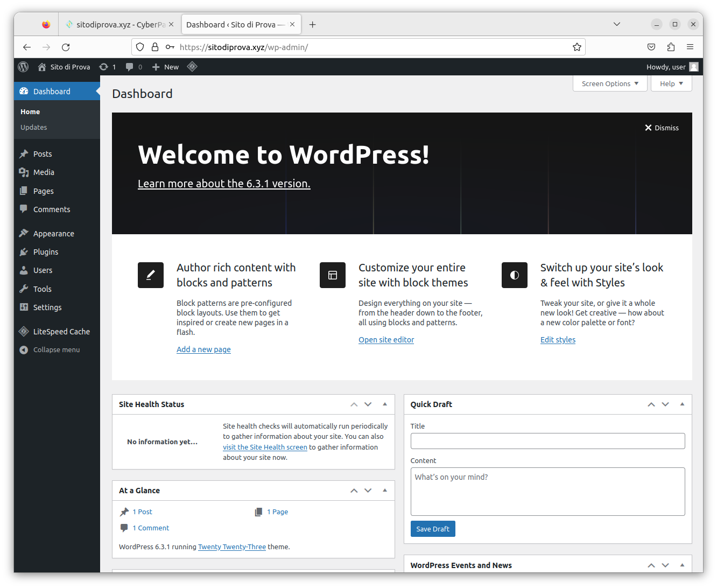Open site editor link
This screenshot has width=717, height=588.
[386, 340]
